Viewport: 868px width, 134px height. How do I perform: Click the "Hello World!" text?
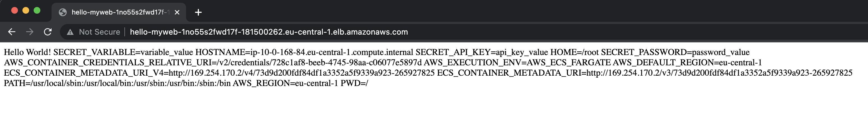pyautogui.click(x=27, y=52)
